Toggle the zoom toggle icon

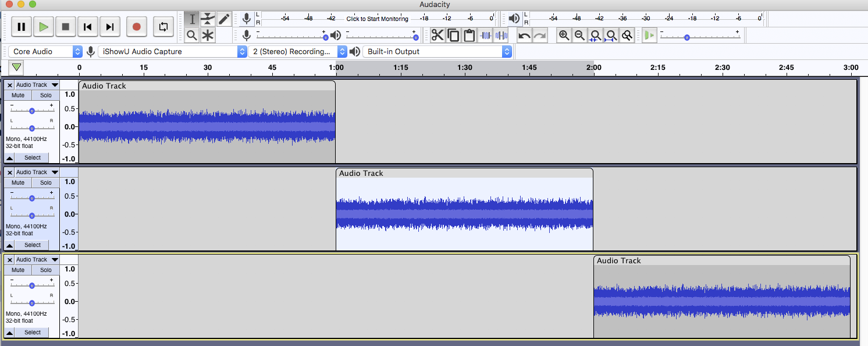(x=627, y=36)
